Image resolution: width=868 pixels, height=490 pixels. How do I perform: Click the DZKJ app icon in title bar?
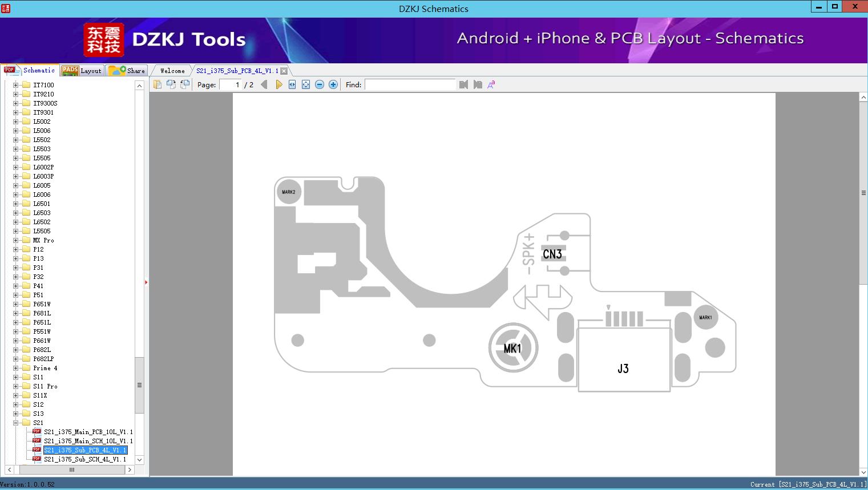coord(6,8)
